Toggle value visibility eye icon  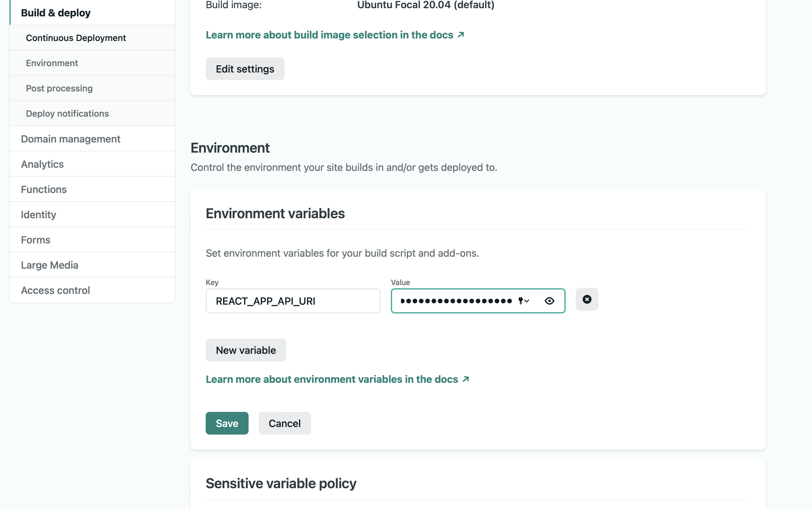(x=549, y=301)
